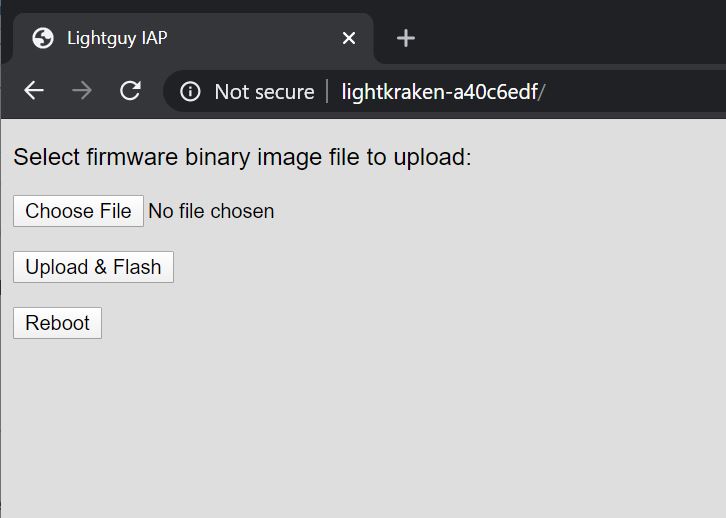Click the forward navigation arrow
This screenshot has width=726, height=518.
point(82,91)
